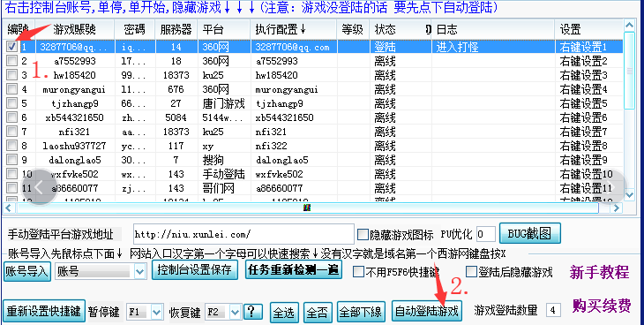Click the horizontal scrollbar right arrow

616,208
